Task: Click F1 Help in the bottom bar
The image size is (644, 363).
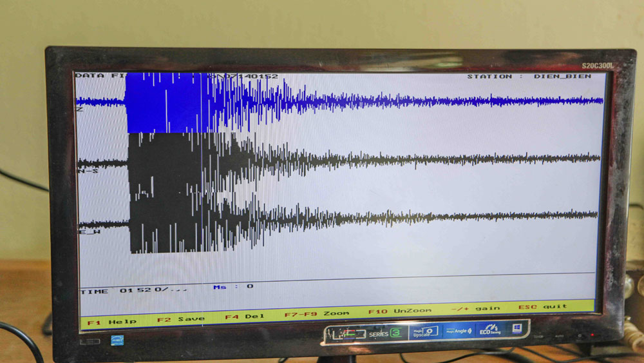Action: [x=111, y=322]
